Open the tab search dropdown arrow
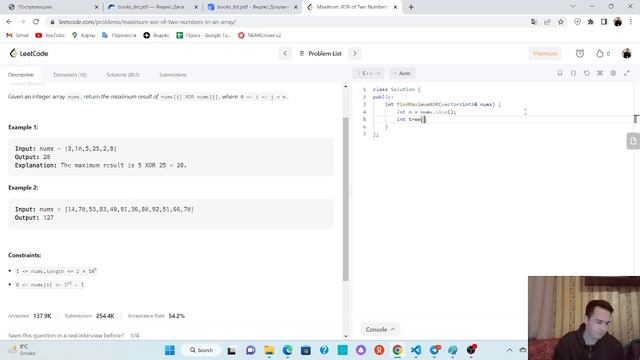 (573, 7)
